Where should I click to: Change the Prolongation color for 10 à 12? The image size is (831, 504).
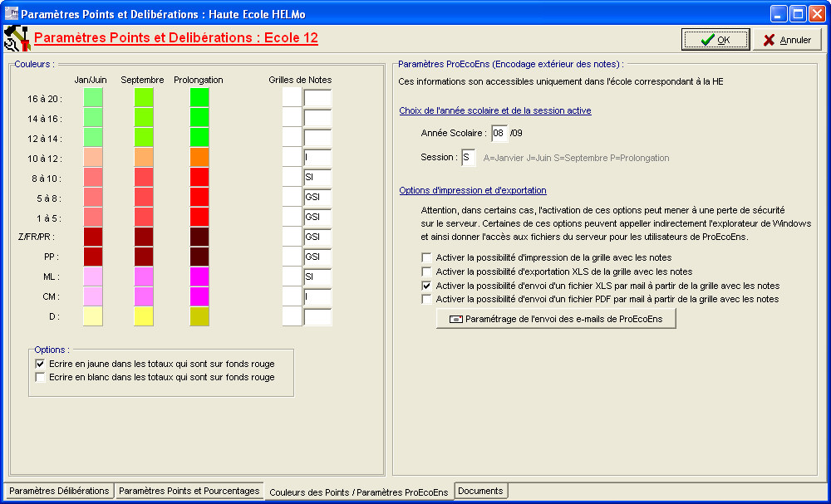point(199,157)
